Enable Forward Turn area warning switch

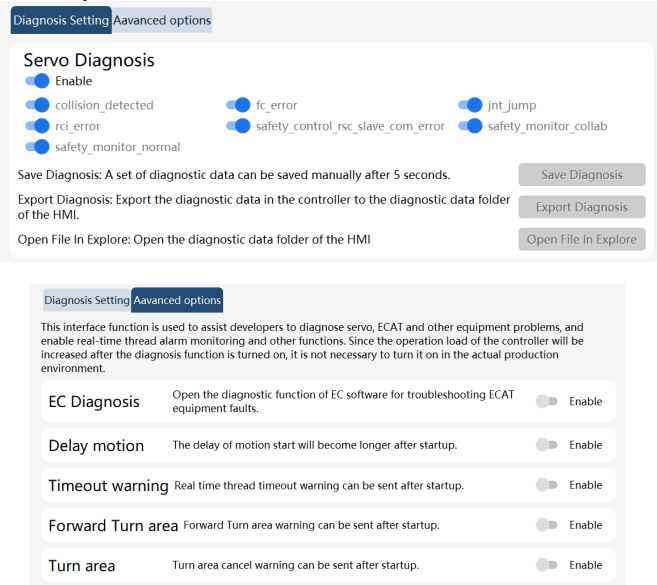tap(547, 525)
